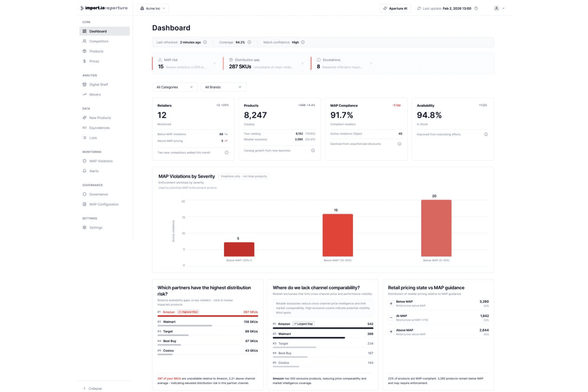Image resolution: width=588 pixels, height=392 pixels.
Task: Launch the Aperture AI assistant
Action: tap(395, 8)
